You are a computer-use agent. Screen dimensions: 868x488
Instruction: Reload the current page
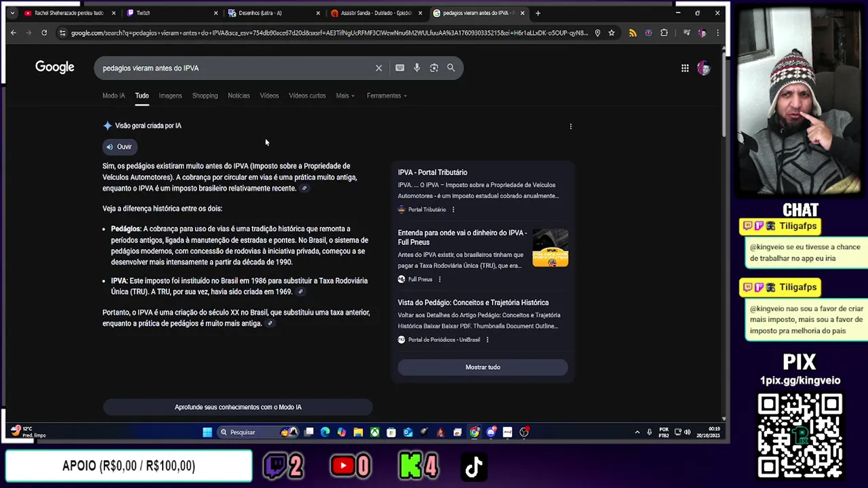click(44, 33)
